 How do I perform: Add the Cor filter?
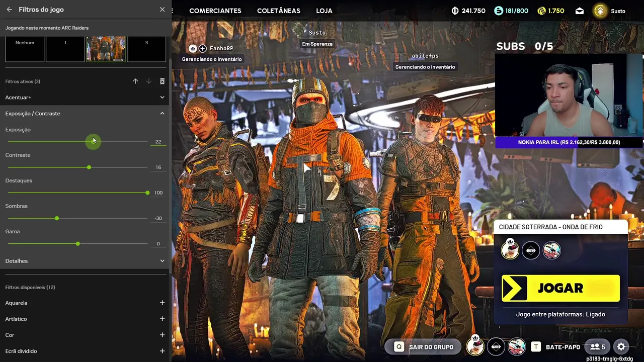coord(162,335)
